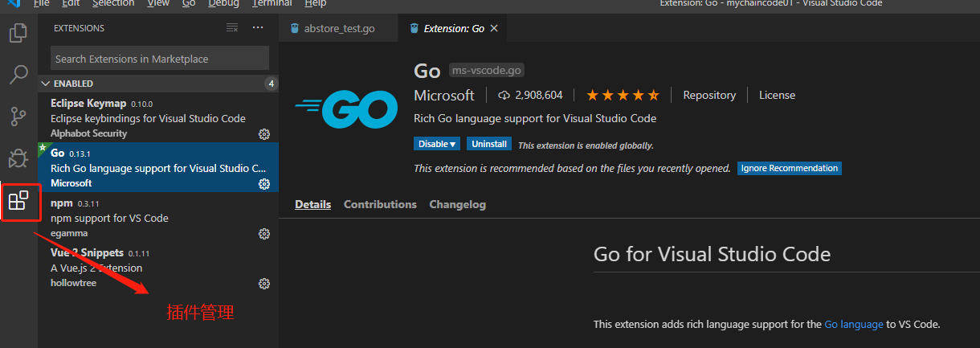Switch to the abstore_test.go tab
Viewport: 980px width, 348px height.
338,28
